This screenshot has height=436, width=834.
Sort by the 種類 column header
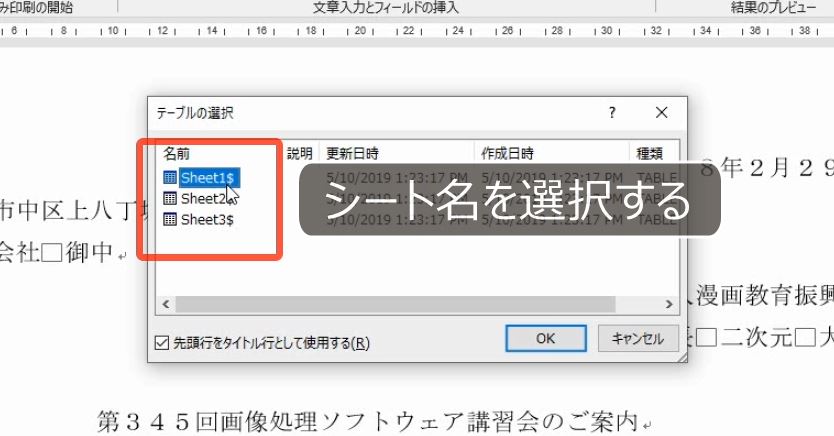point(649,154)
